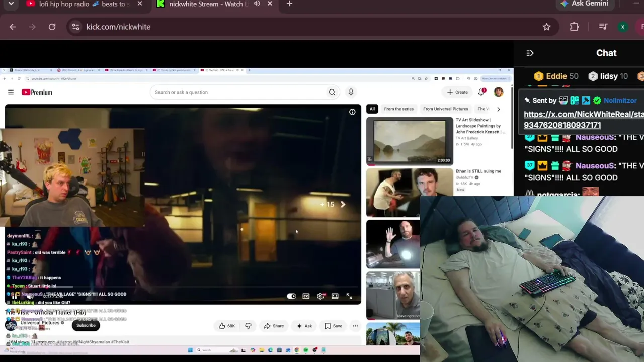Click the YouTube Create button
The height and width of the screenshot is (362, 644).
click(457, 92)
